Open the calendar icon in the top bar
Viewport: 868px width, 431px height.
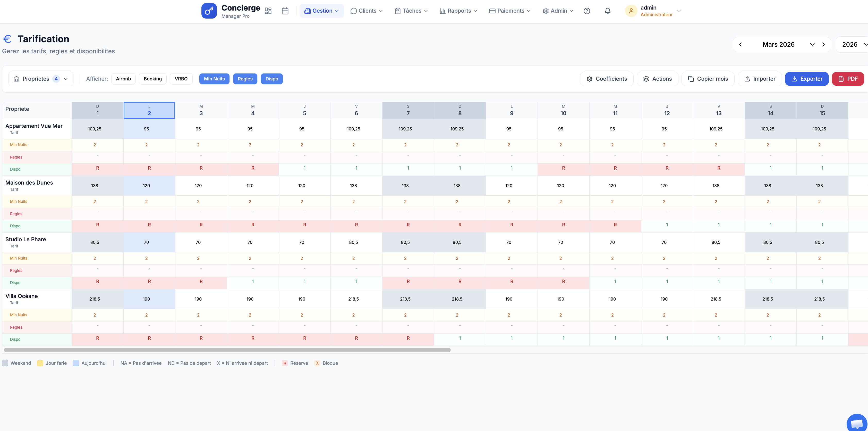(x=285, y=11)
